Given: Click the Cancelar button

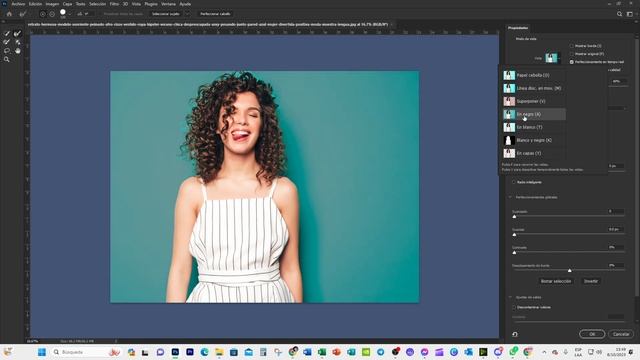Looking at the screenshot, I should pos(621,334).
